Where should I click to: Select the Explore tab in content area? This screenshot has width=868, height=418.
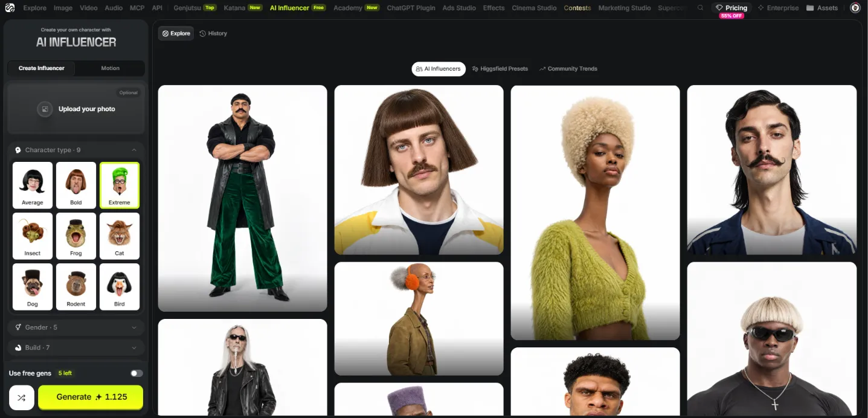176,34
